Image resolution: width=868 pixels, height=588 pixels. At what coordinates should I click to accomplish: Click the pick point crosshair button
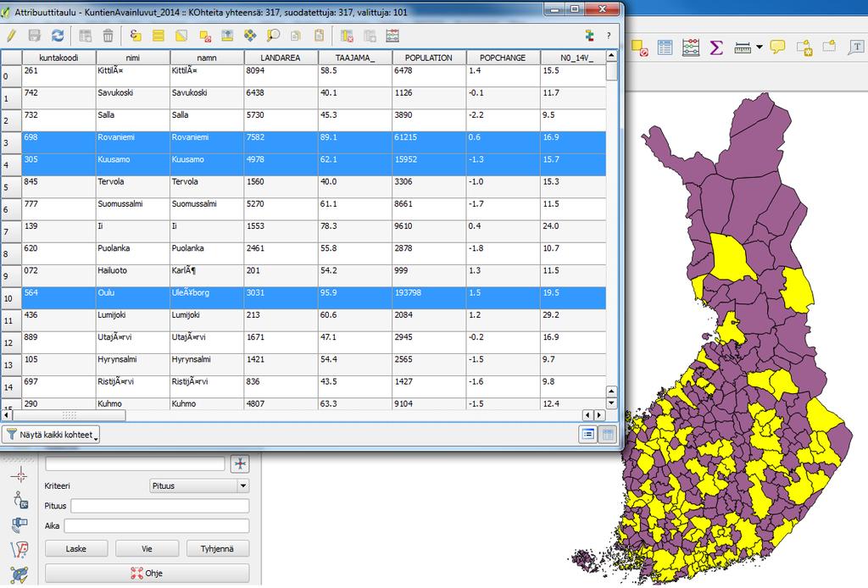[x=240, y=463]
